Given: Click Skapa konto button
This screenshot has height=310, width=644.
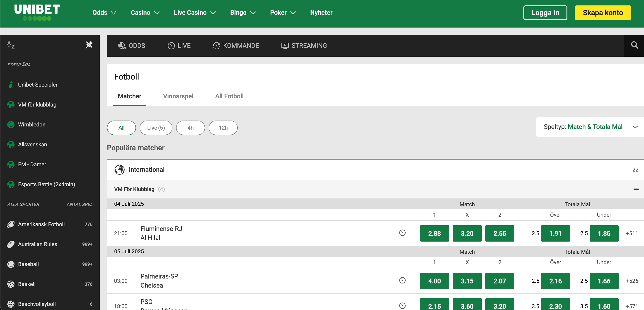Looking at the screenshot, I should coord(603,13).
